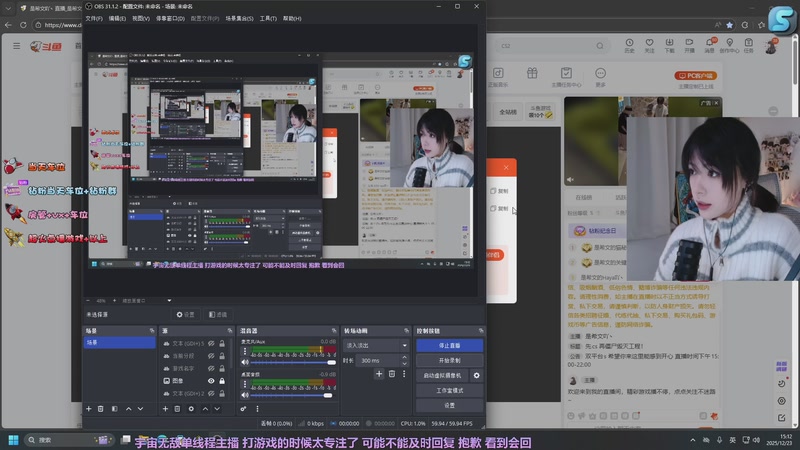
Task: Start the virtual camera button
Action: point(442,376)
